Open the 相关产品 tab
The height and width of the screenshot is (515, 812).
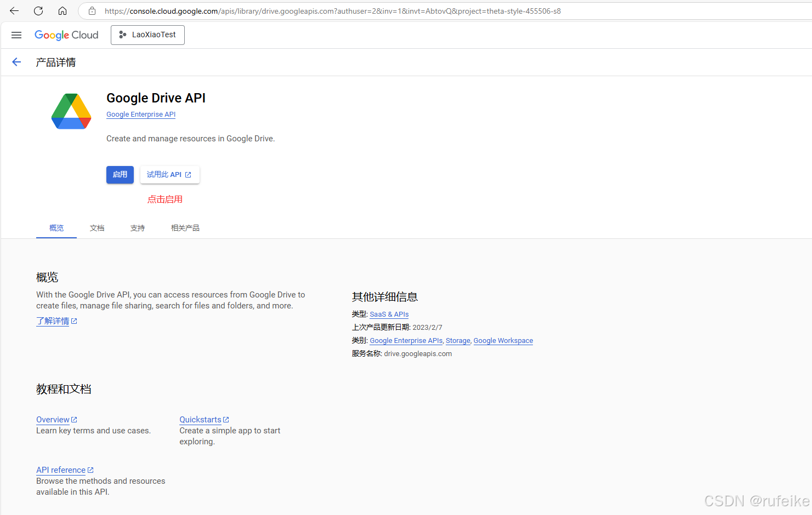click(x=185, y=228)
